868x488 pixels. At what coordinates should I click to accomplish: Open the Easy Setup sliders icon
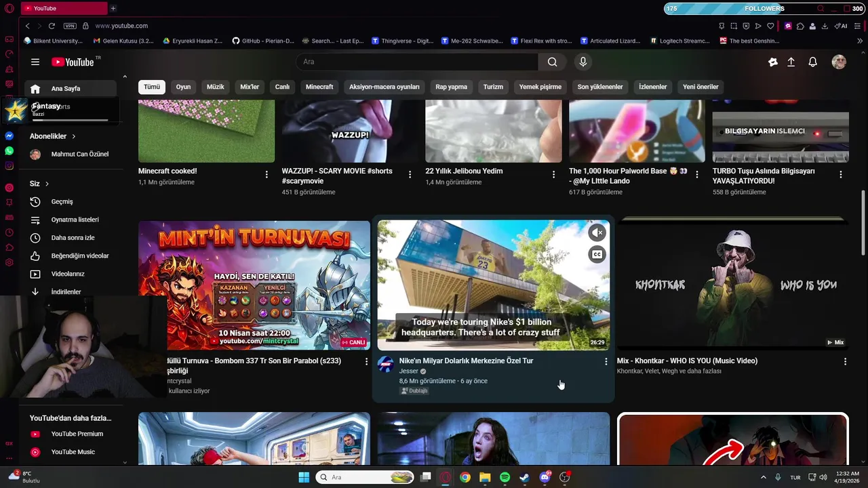(x=858, y=26)
